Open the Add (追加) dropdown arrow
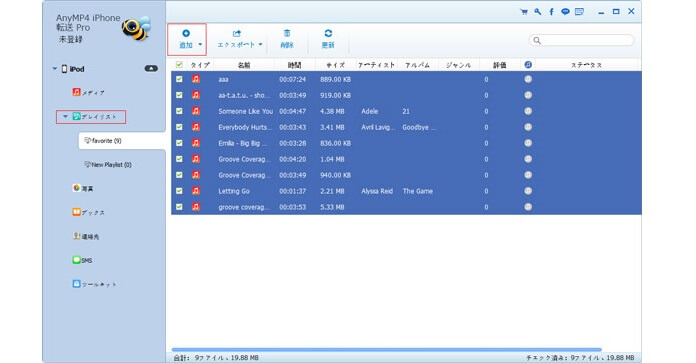The width and height of the screenshot is (696, 363). click(200, 44)
